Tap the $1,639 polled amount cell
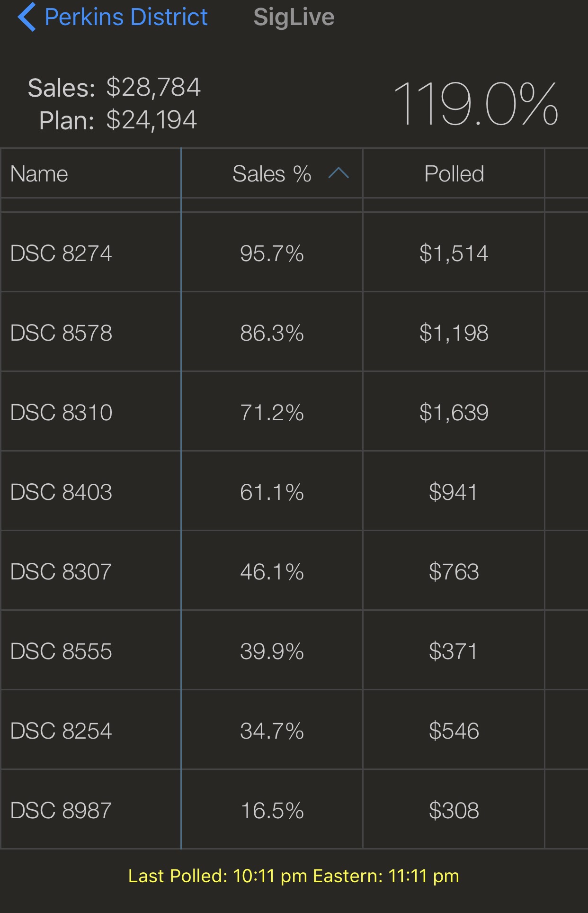588x913 pixels. (454, 412)
